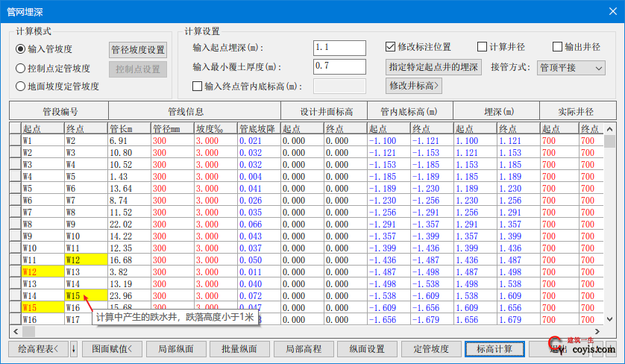625x364 pixels.
Task: Click the 管线信息 column group header
Action: coord(195,111)
